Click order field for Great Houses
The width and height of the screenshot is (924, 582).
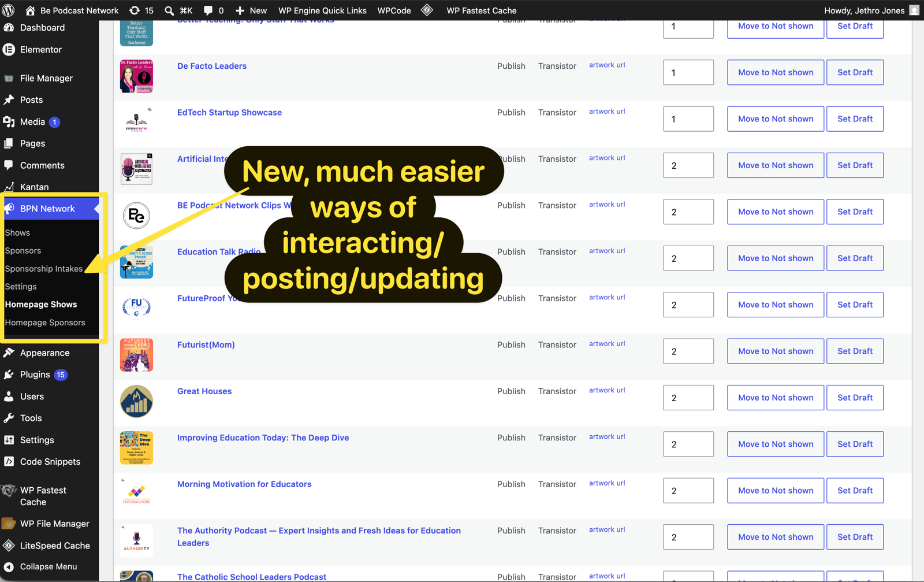[688, 398]
